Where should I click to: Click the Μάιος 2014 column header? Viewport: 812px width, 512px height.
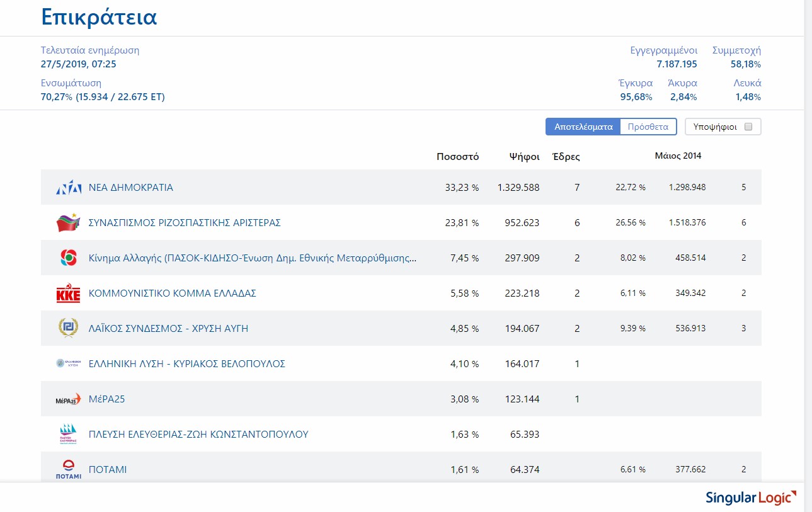pos(678,156)
